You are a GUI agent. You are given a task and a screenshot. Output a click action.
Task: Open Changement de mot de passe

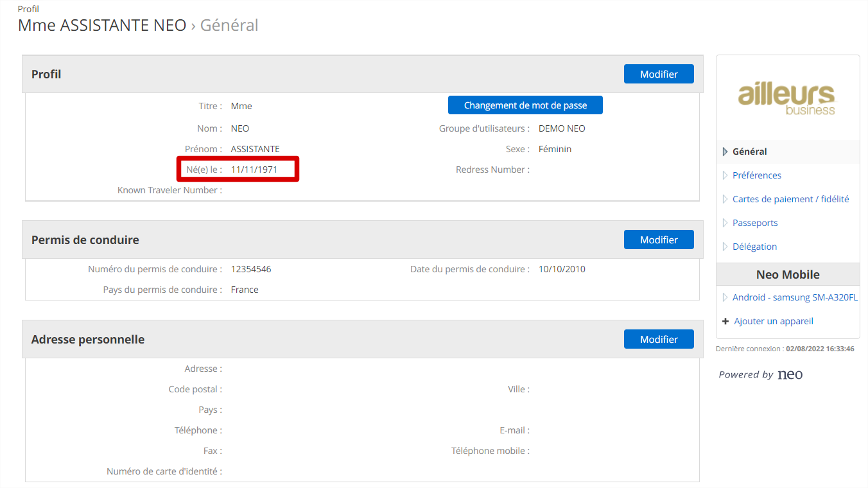[x=525, y=105]
